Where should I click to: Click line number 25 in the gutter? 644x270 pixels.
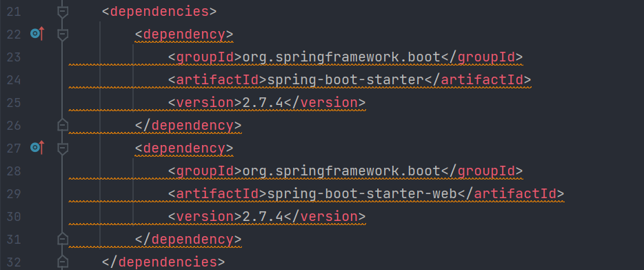(x=14, y=102)
